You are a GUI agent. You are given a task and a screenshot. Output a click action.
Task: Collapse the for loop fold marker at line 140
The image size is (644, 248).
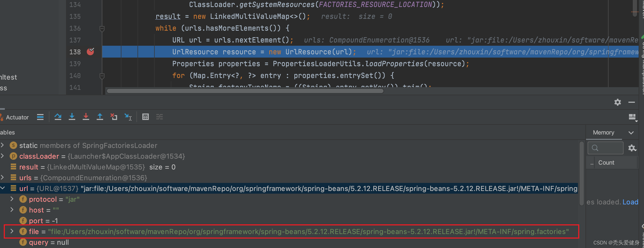click(x=102, y=76)
